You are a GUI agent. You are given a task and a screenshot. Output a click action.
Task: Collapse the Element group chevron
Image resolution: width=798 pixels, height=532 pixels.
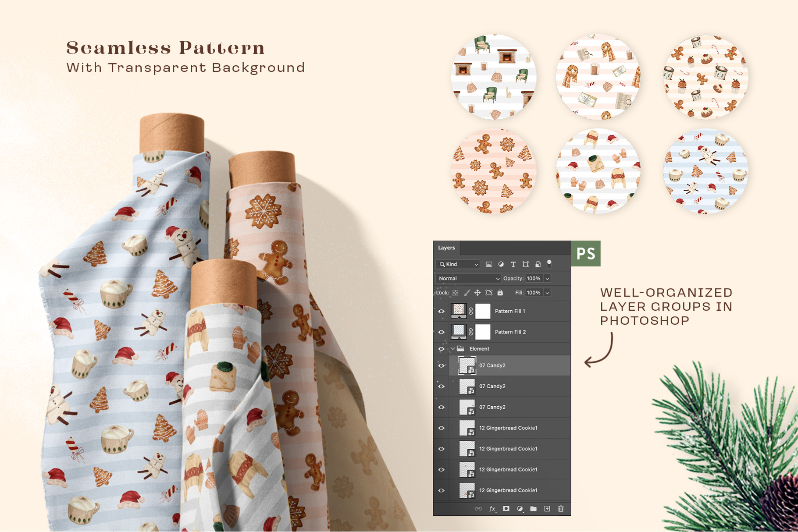click(x=453, y=349)
